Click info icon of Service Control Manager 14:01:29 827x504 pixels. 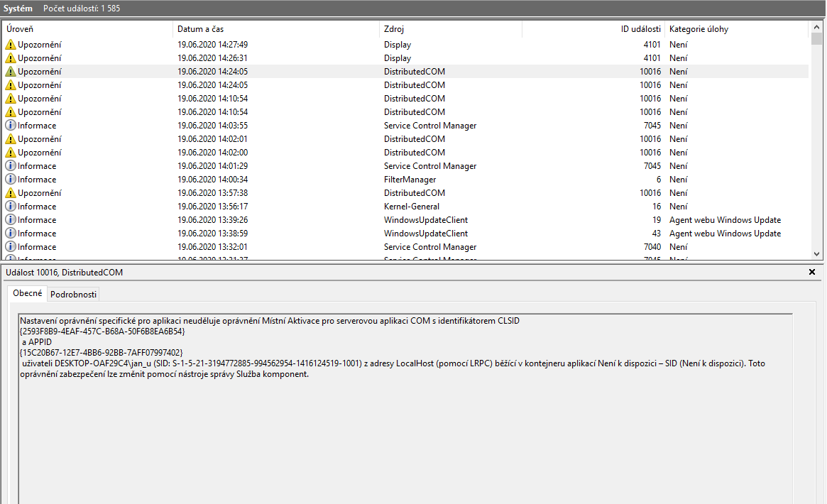(10, 166)
